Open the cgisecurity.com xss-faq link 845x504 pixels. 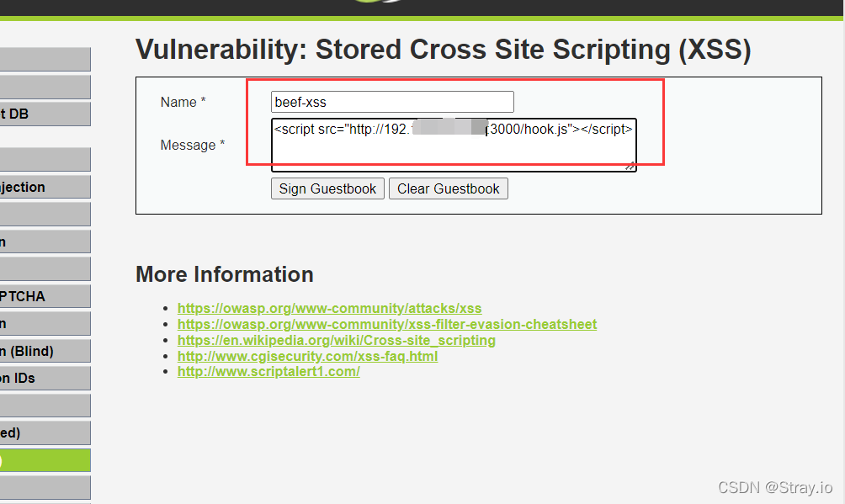pos(307,356)
